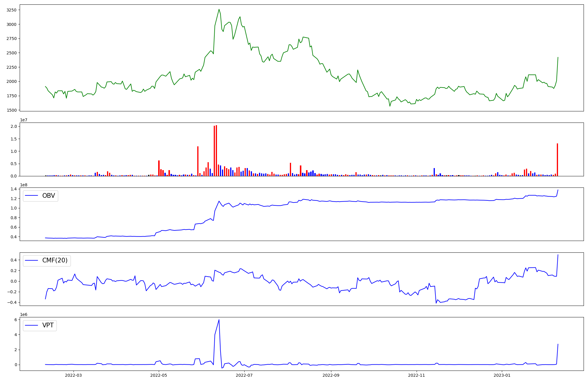Image resolution: width=588 pixels, height=382 pixels.
Task: Select the 2022-05 x-axis date label
Action: (x=159, y=375)
